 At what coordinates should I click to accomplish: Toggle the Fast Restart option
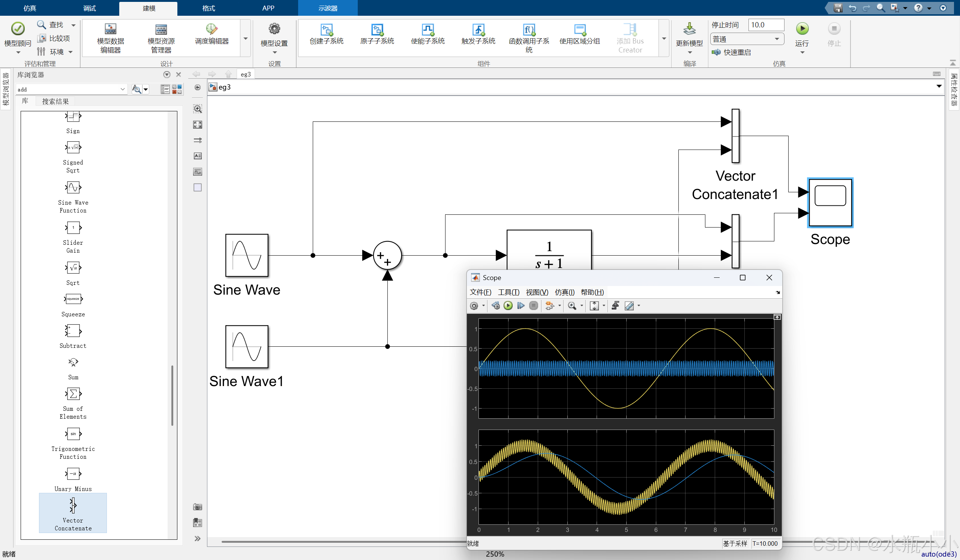pyautogui.click(x=732, y=52)
